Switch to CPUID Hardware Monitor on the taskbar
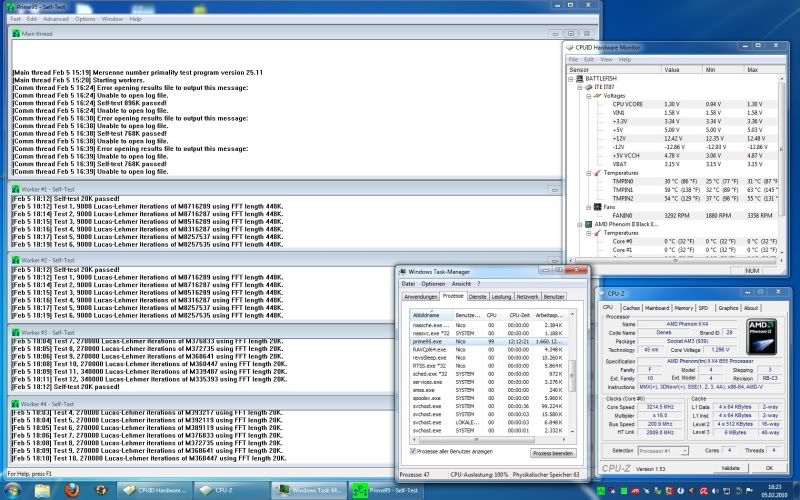The image size is (800, 500). (x=155, y=490)
